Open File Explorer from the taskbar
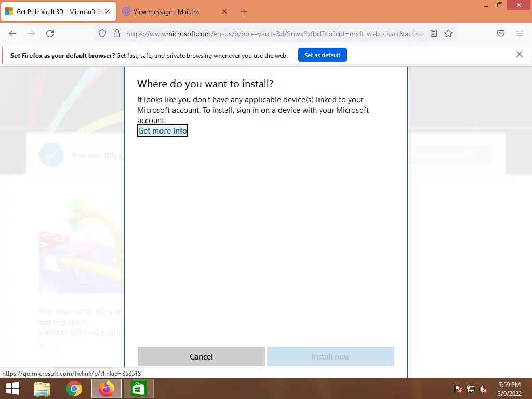 [42, 389]
